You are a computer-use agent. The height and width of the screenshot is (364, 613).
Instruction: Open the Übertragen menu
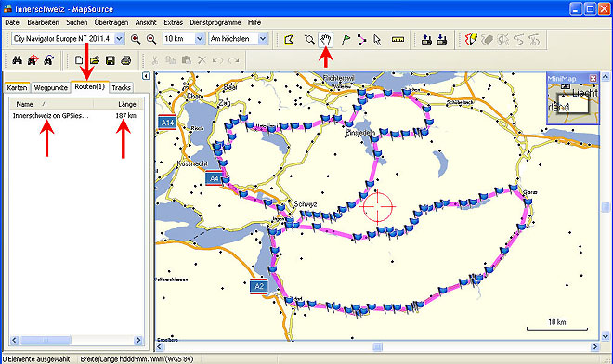coord(111,22)
